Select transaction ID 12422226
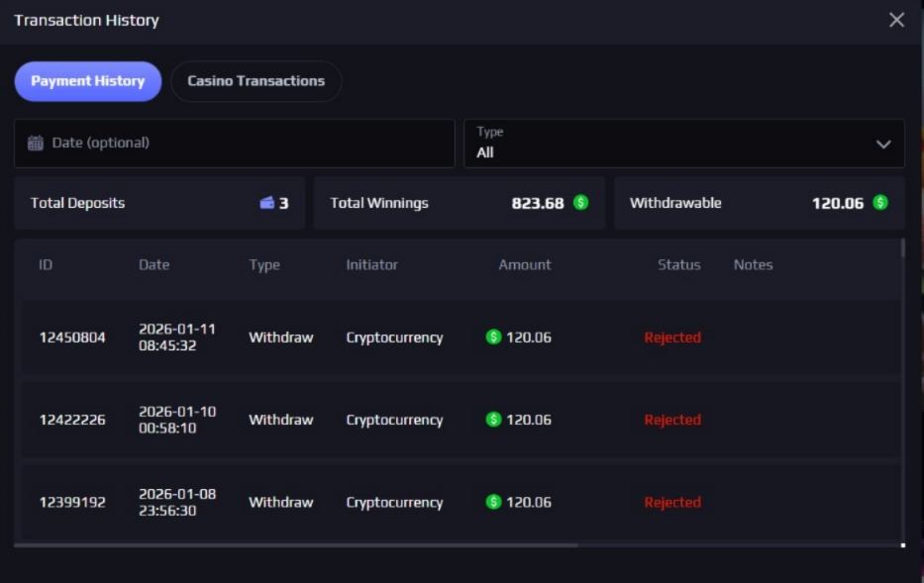The height and width of the screenshot is (583, 924). (72, 420)
